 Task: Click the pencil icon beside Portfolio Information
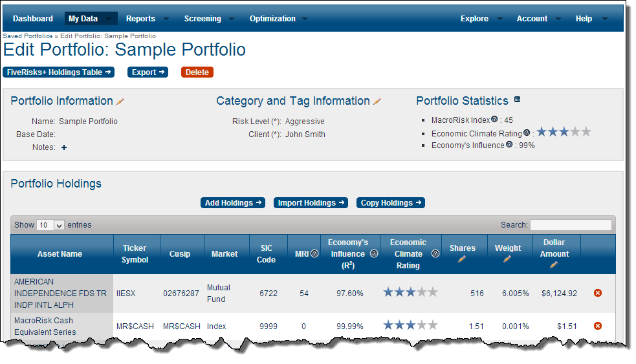click(x=120, y=102)
